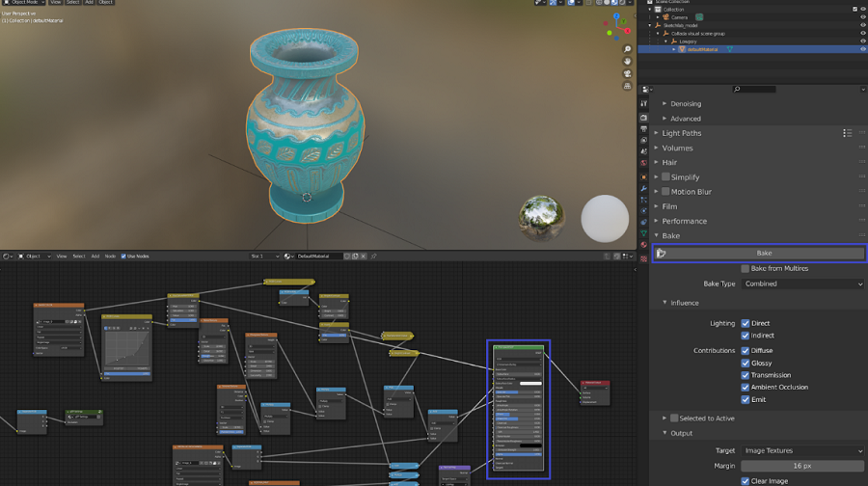Open the Bake Type Combined dropdown

[x=802, y=283]
